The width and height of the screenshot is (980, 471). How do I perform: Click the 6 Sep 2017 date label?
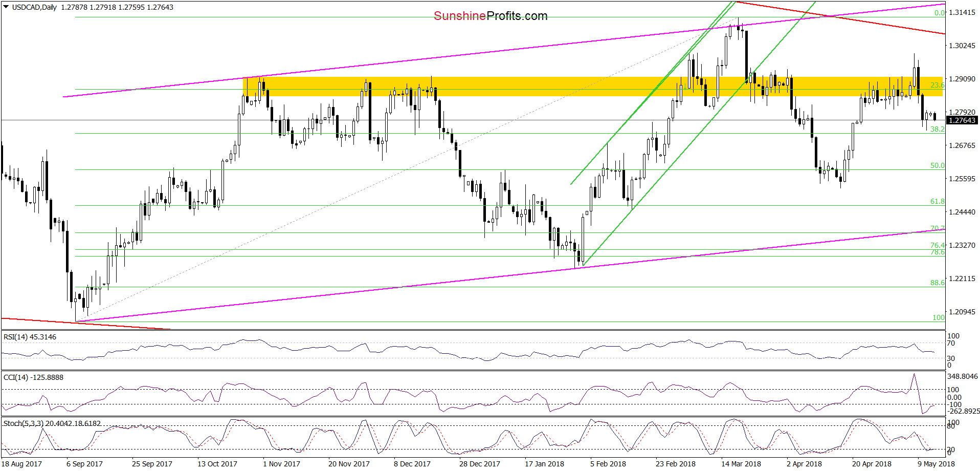tap(84, 464)
